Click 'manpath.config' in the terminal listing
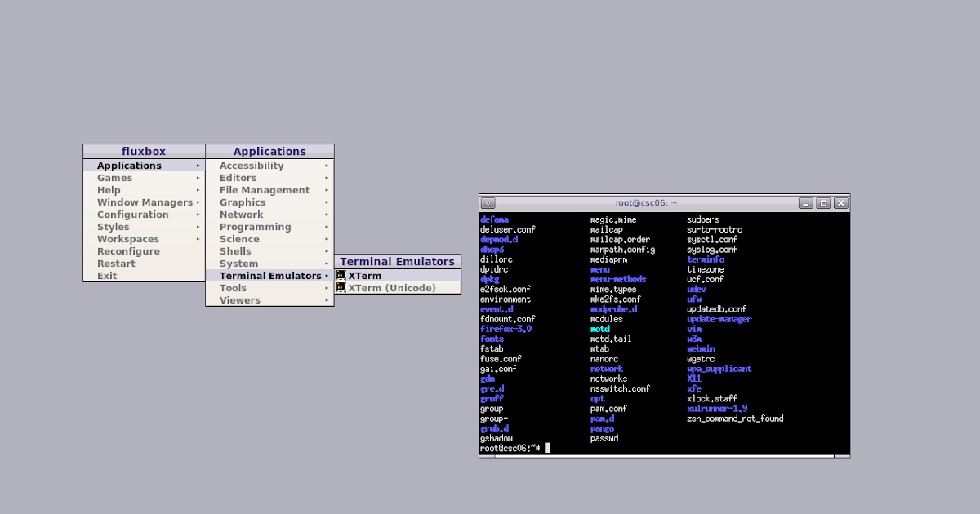This screenshot has width=980, height=514. pyautogui.click(x=622, y=250)
